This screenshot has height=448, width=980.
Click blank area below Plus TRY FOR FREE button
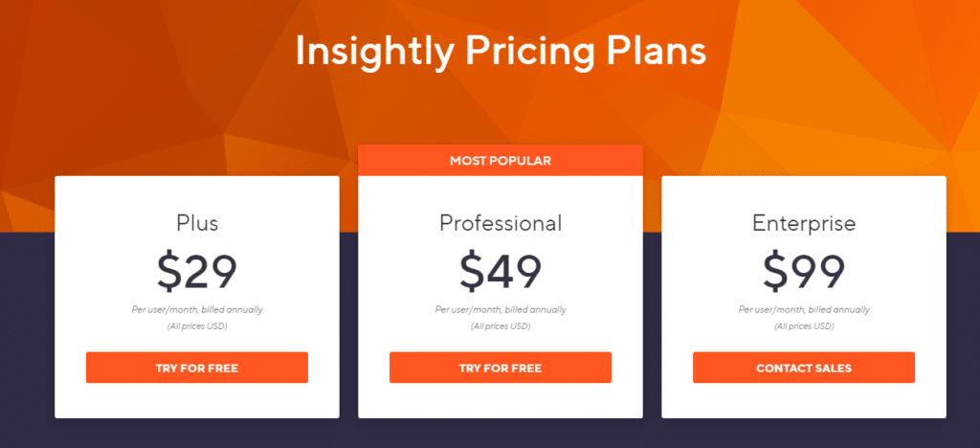pyautogui.click(x=197, y=400)
